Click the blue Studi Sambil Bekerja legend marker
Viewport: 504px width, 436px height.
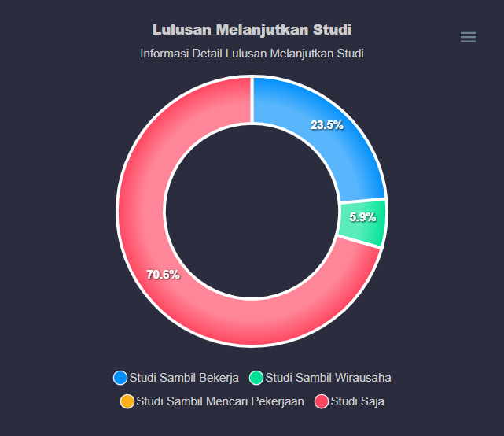point(120,378)
